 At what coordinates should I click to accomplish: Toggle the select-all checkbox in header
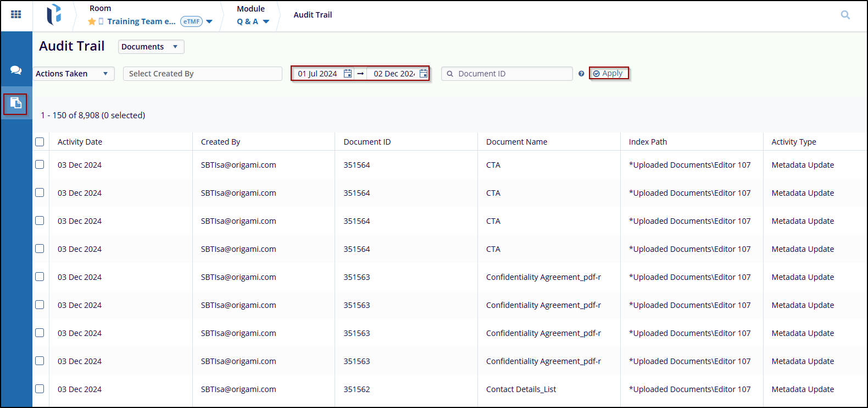[40, 142]
